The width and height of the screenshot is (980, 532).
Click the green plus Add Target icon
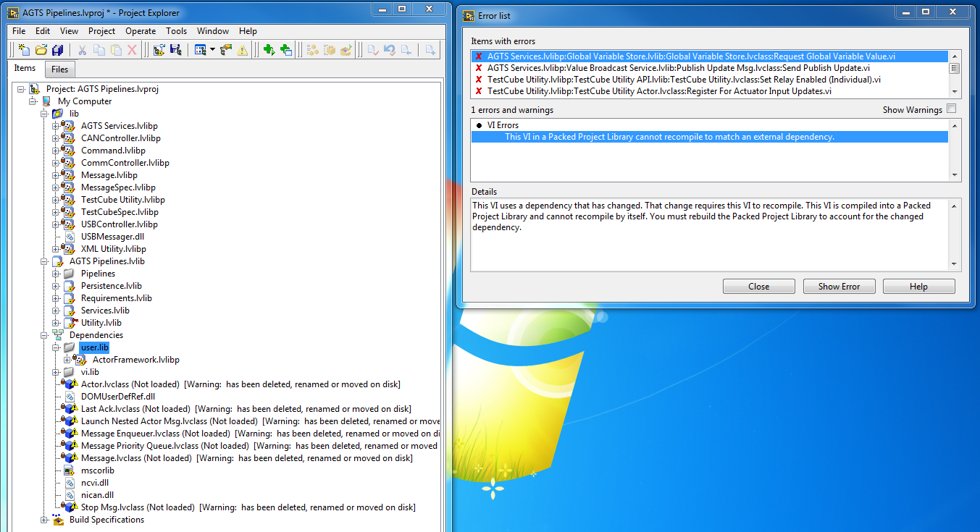[269, 50]
